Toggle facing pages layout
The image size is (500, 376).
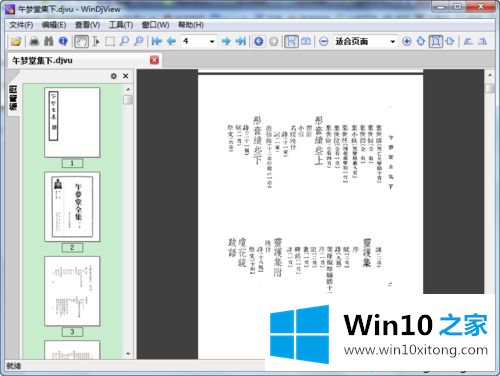(306, 41)
